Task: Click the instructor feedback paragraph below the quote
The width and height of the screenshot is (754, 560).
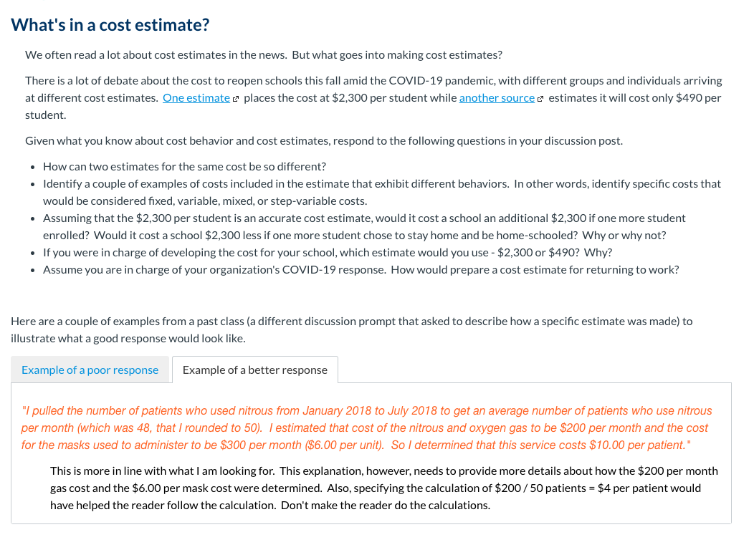Action: pyautogui.click(x=383, y=488)
